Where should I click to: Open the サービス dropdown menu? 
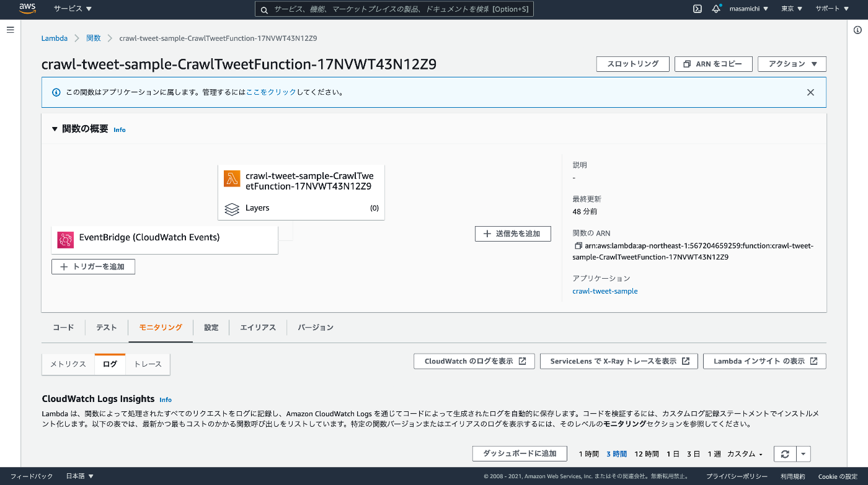click(73, 9)
